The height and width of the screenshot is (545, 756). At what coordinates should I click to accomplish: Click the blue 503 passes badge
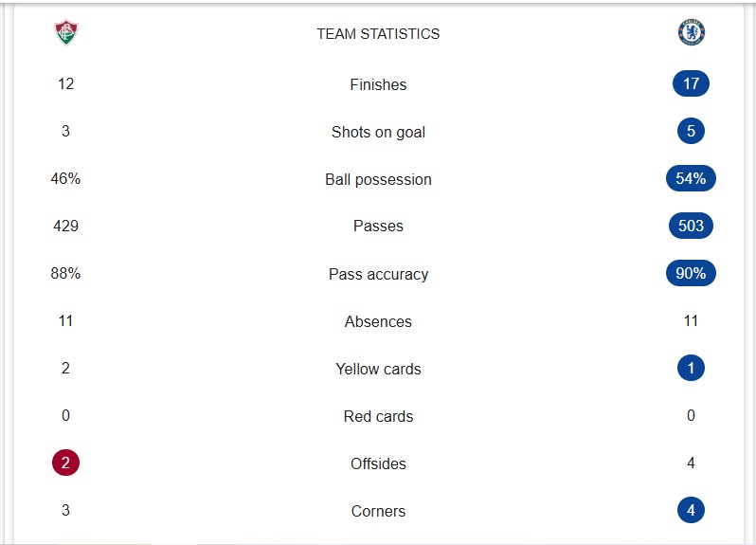691,226
